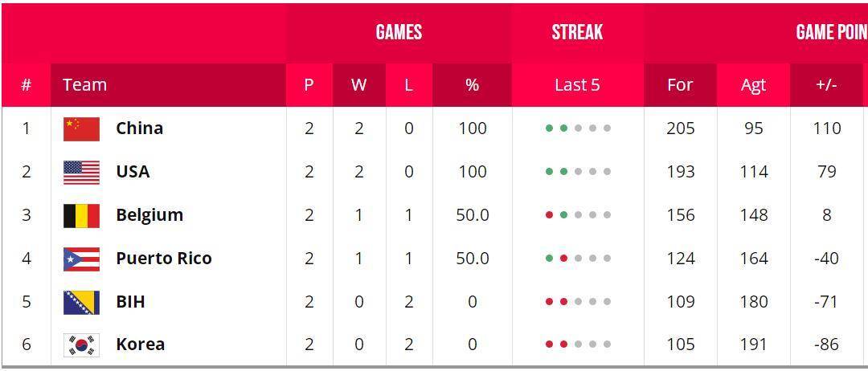
Task: Click Korea team name
Action: tap(140, 344)
